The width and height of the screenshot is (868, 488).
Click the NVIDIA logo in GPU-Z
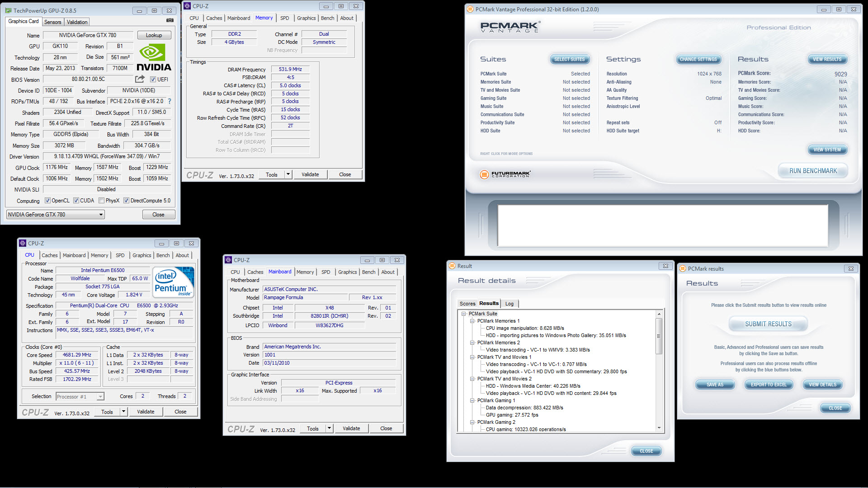pos(154,58)
